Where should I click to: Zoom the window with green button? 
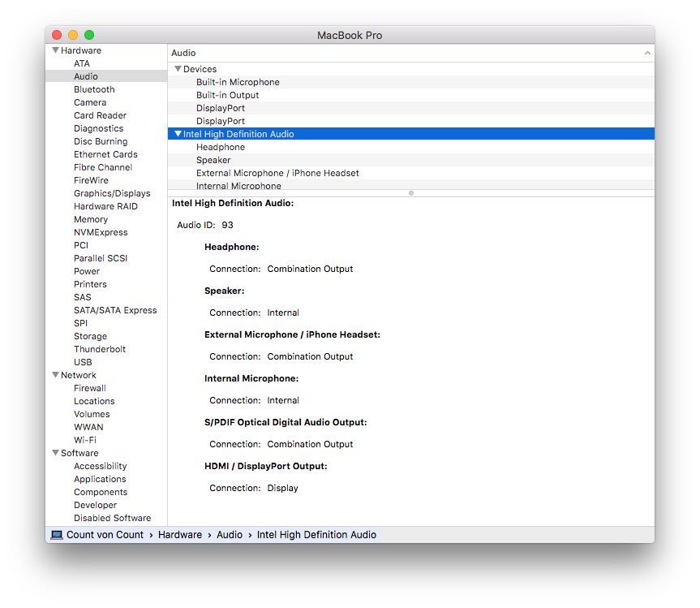[89, 35]
